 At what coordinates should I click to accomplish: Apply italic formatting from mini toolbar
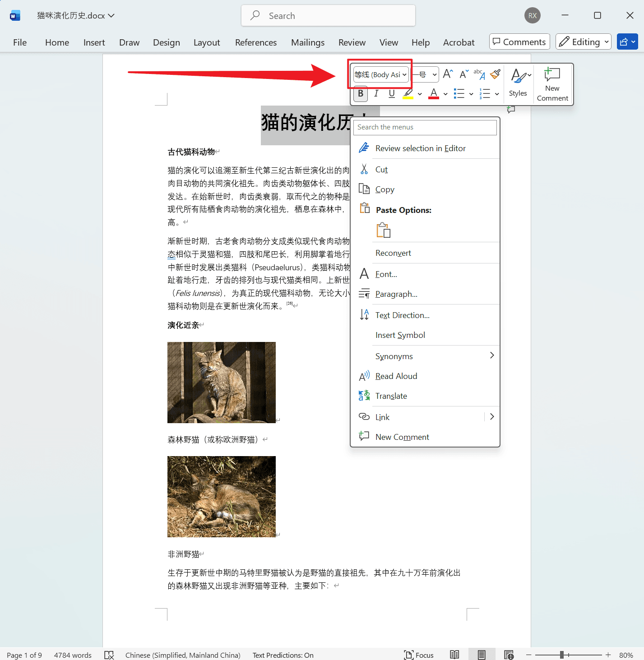point(376,94)
